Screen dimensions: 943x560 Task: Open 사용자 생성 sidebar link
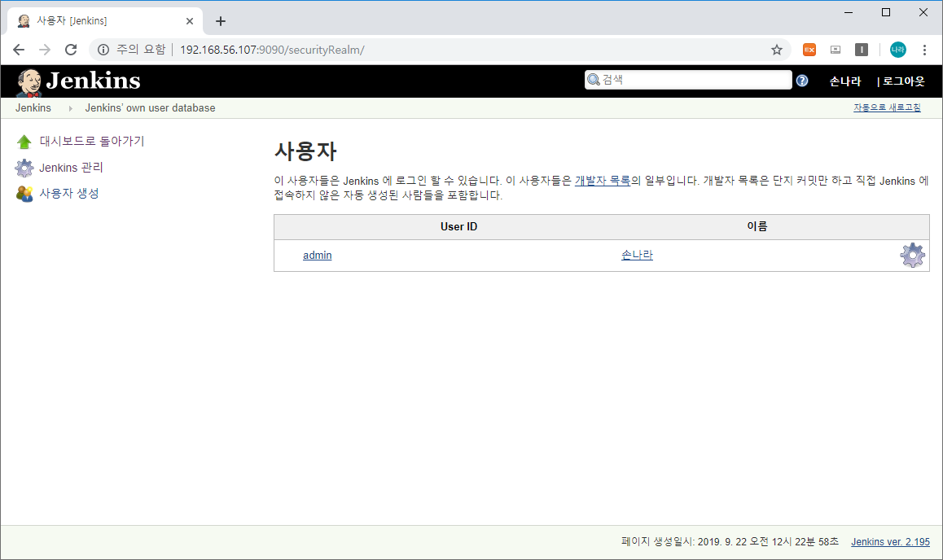pos(69,194)
